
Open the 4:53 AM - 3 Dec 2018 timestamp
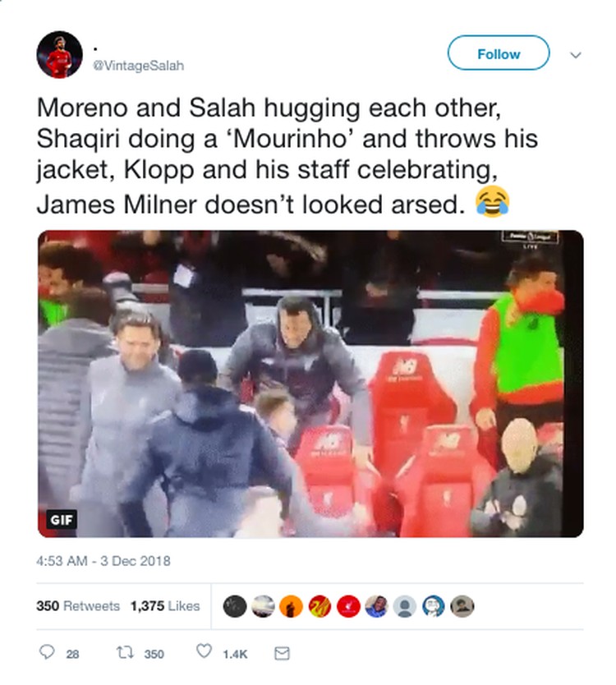click(103, 560)
